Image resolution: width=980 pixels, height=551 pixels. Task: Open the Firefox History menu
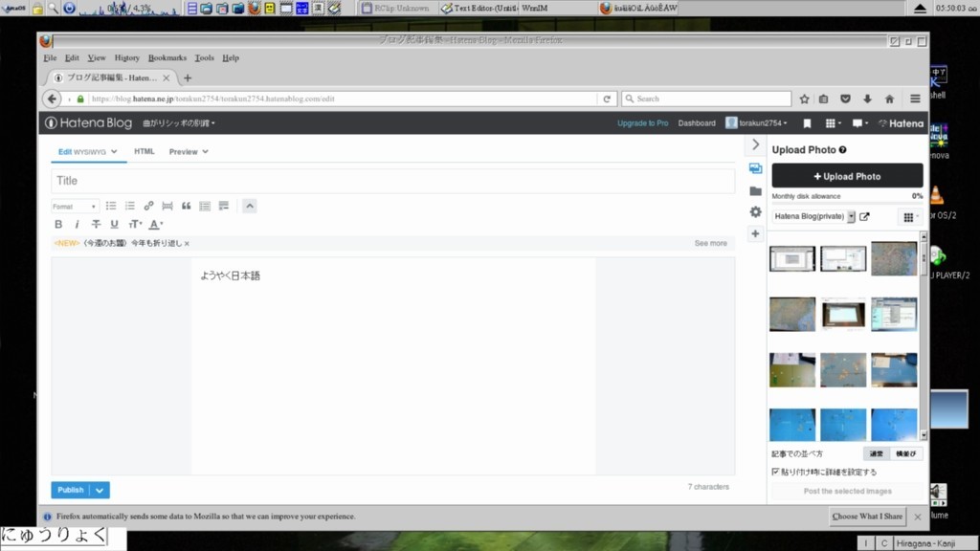tap(127, 58)
